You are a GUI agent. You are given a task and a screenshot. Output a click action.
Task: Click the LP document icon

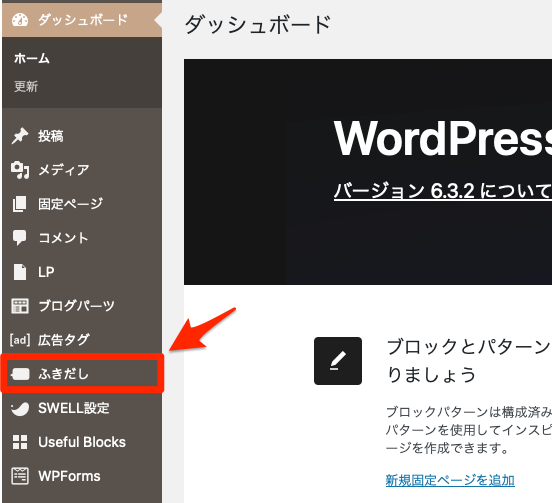20,272
